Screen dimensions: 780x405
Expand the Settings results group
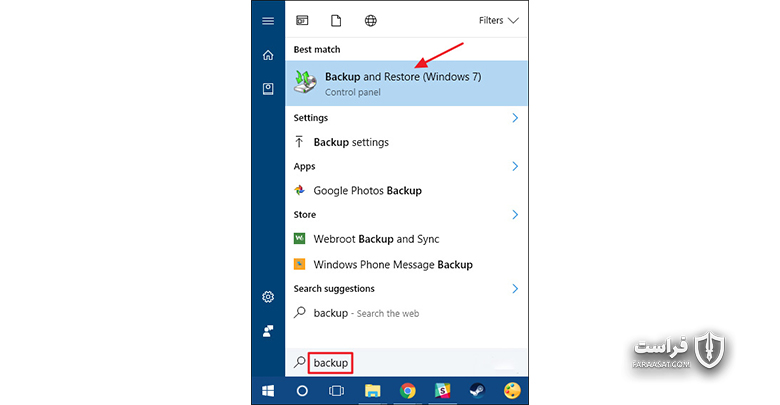515,118
